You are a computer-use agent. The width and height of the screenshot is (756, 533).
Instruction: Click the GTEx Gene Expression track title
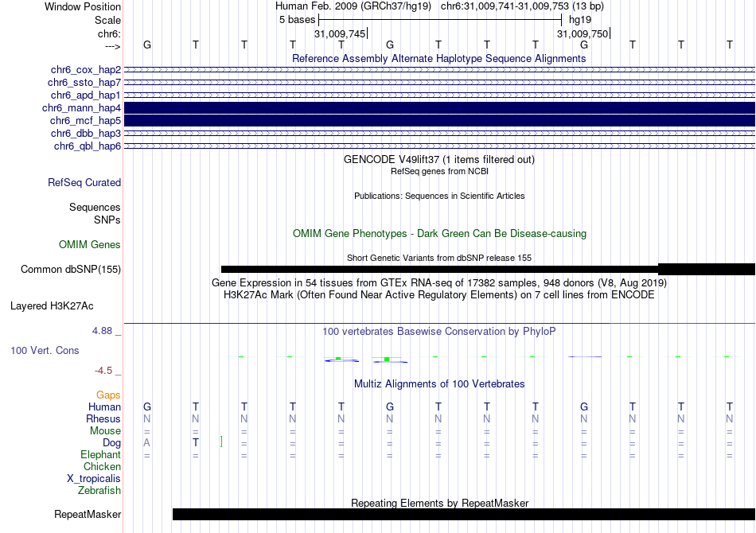439,282
